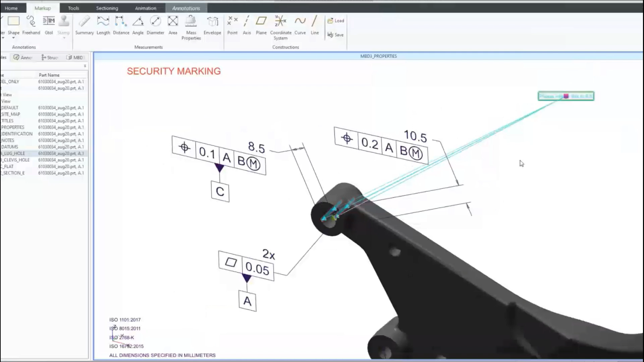Image resolution: width=644 pixels, height=362 pixels.
Task: Choose the Gtol annotation tool
Action: (49, 25)
